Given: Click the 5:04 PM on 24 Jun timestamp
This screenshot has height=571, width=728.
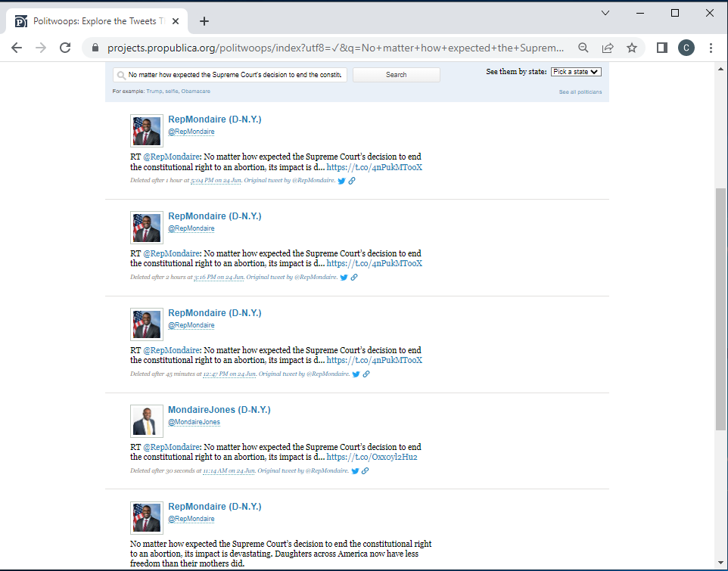Looking at the screenshot, I should 216,181.
